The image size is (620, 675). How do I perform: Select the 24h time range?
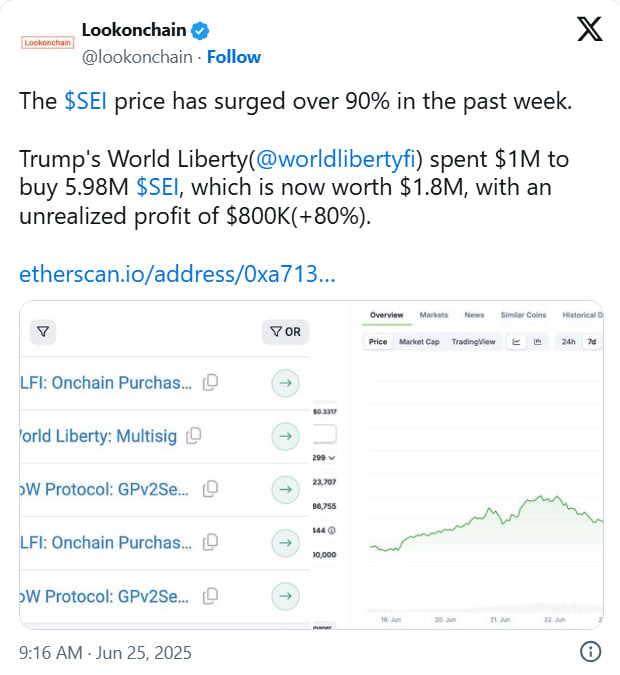[568, 342]
